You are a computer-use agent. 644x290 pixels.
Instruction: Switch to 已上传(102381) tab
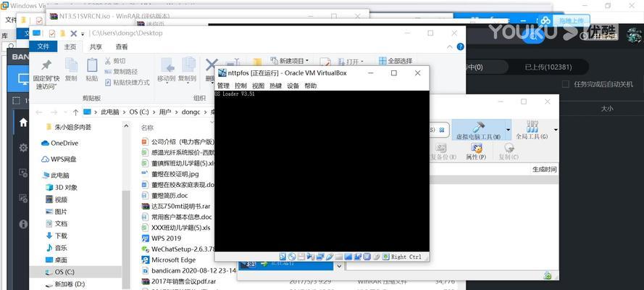pyautogui.click(x=548, y=67)
